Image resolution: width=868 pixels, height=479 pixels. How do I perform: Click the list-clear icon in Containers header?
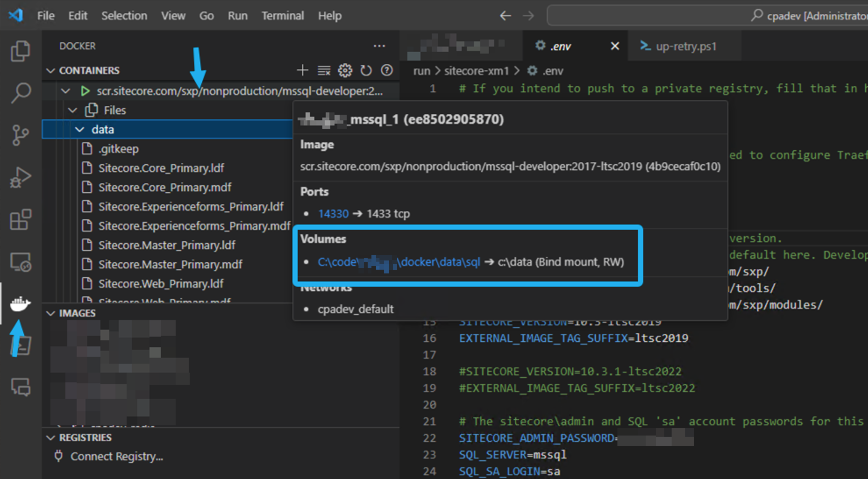click(x=324, y=70)
